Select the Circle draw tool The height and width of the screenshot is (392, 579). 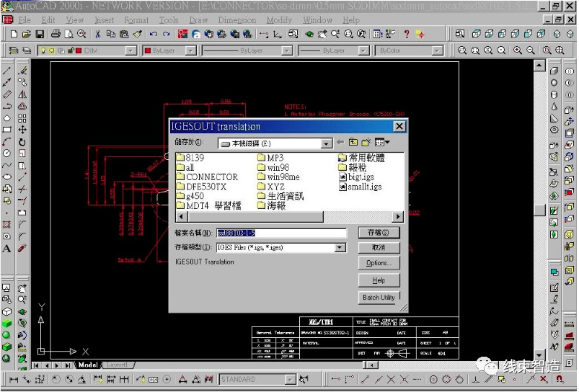pyautogui.click(x=6, y=153)
